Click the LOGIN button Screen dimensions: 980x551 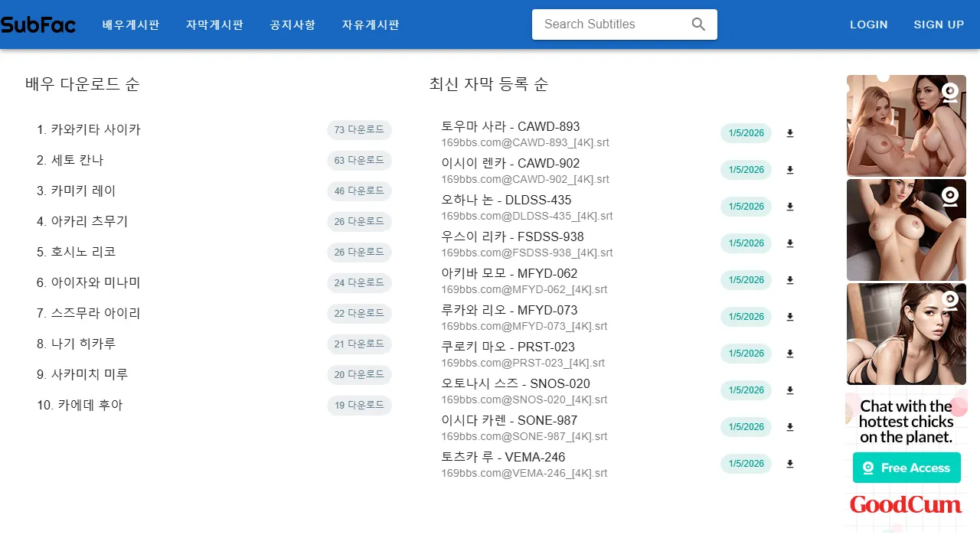point(868,24)
